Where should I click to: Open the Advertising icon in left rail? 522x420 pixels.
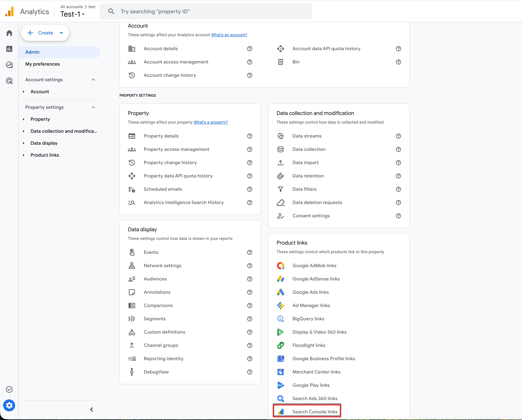pyautogui.click(x=9, y=81)
